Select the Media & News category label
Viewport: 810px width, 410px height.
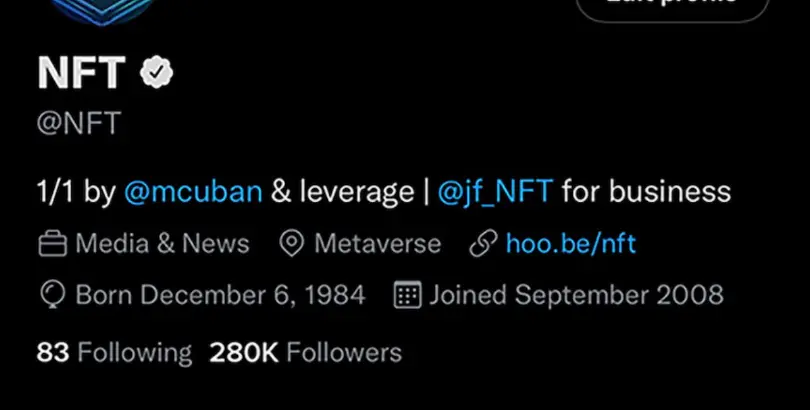click(x=162, y=243)
